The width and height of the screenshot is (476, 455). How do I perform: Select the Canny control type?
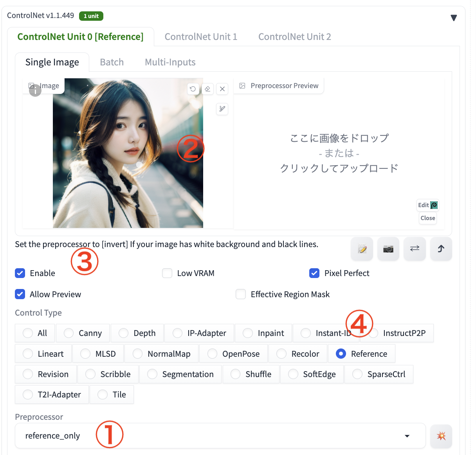click(69, 333)
